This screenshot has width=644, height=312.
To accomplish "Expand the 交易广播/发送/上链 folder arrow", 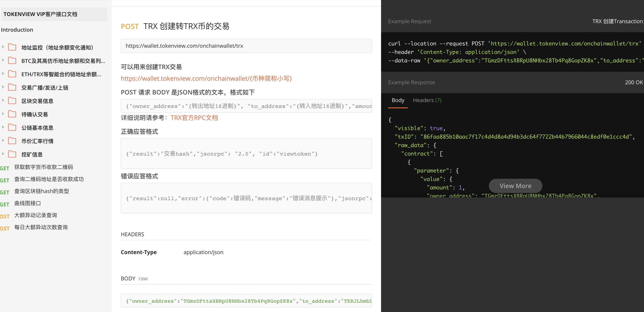I will tap(3, 87).
